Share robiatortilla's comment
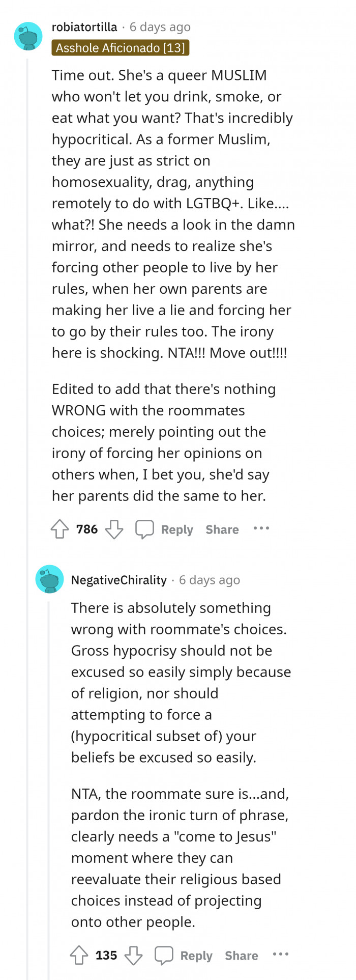This screenshot has width=356, height=980. pos(222,529)
